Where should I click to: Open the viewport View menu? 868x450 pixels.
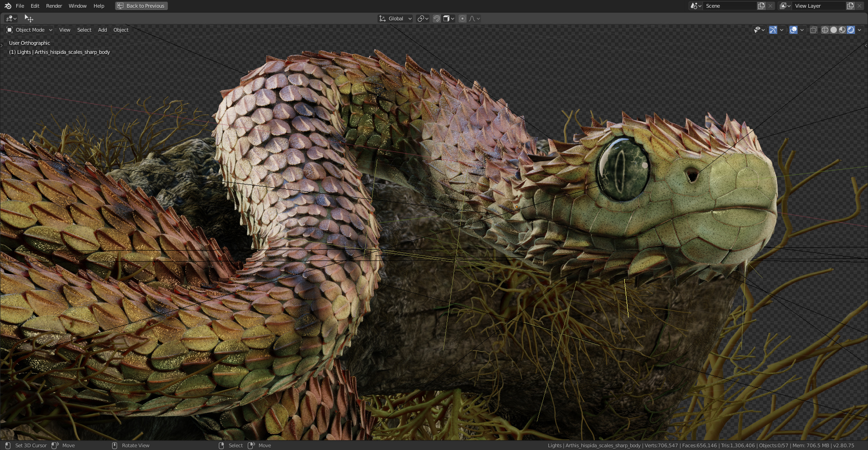[65, 30]
